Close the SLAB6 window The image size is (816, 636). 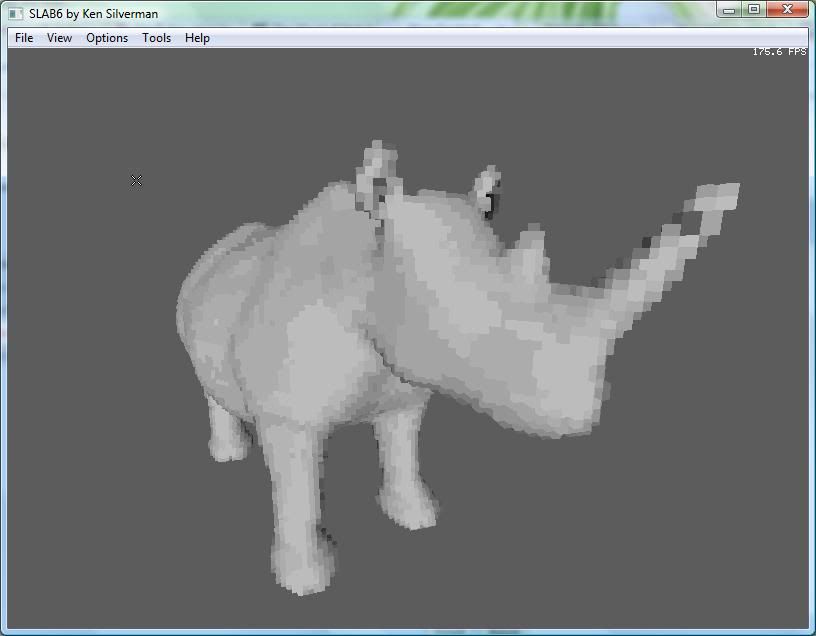787,10
